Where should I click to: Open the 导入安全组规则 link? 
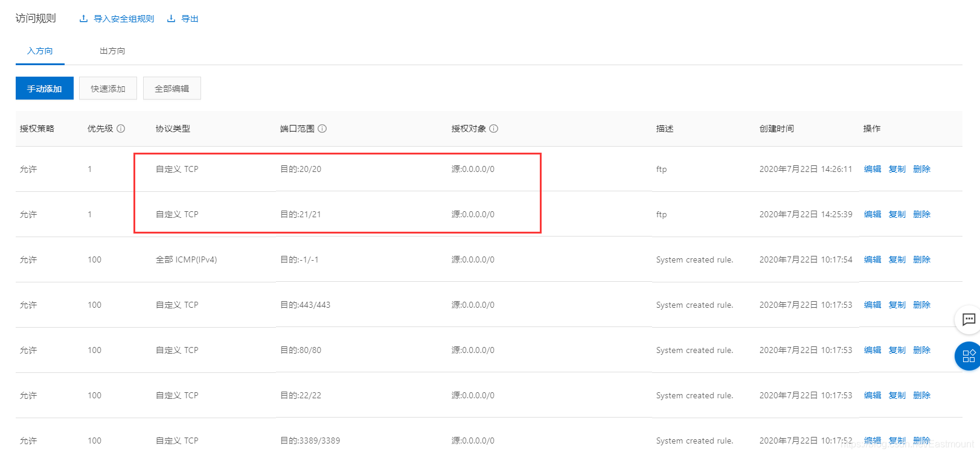tap(124, 19)
